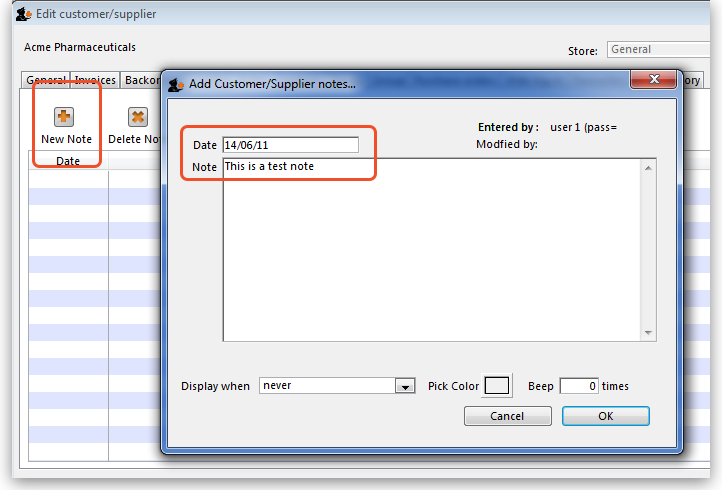Open the Backorders tab
Screen dimensions: 722x490
coord(141,81)
